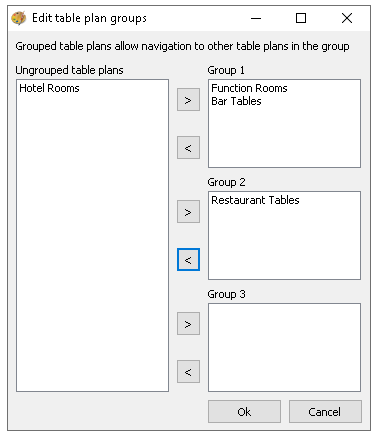This screenshot has width=375, height=432.
Task: Select Bar Tables in Group 1
Action: pos(236,101)
